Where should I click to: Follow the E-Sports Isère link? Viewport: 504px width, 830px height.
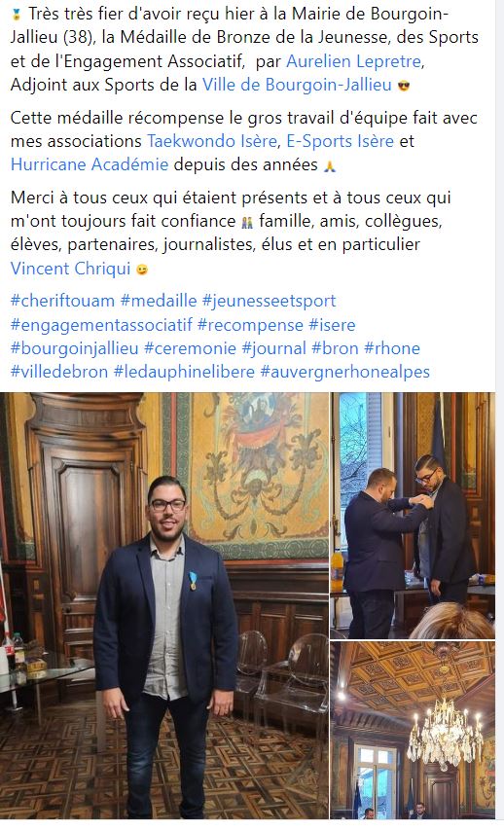tap(340, 141)
